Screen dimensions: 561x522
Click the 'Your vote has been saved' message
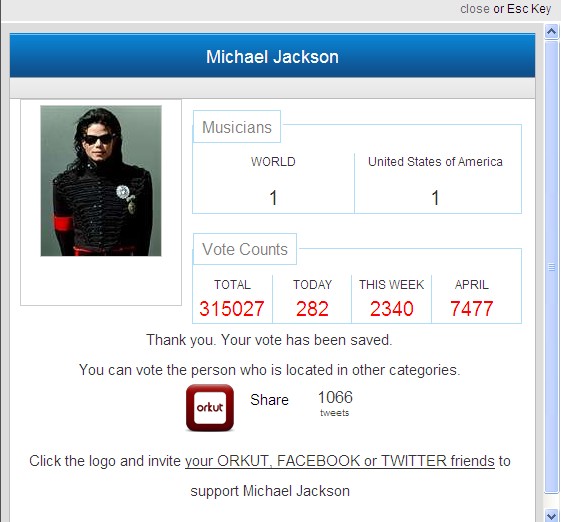[269, 340]
